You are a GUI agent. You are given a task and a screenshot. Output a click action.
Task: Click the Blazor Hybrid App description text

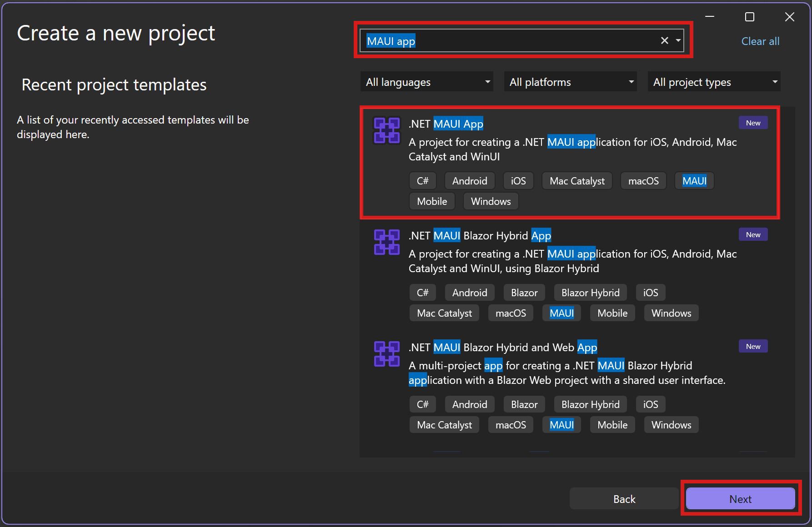click(572, 261)
